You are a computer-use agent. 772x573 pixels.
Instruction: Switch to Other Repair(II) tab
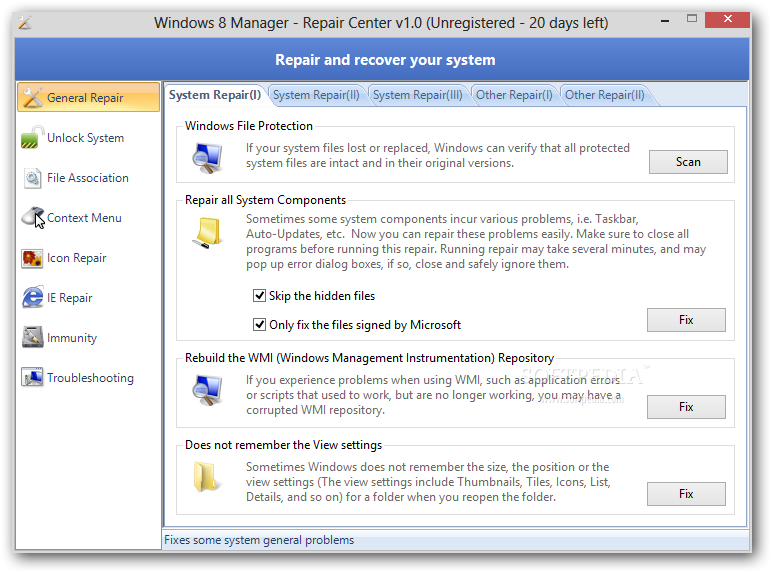(605, 95)
